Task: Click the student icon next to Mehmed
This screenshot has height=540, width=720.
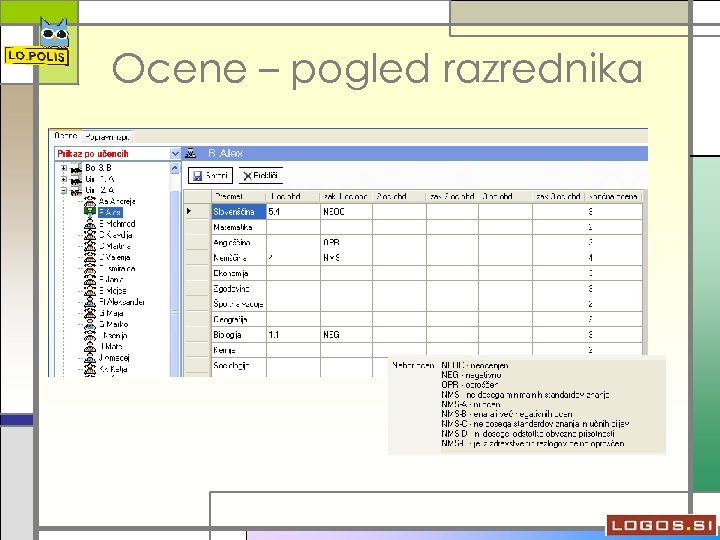Action: (90, 224)
